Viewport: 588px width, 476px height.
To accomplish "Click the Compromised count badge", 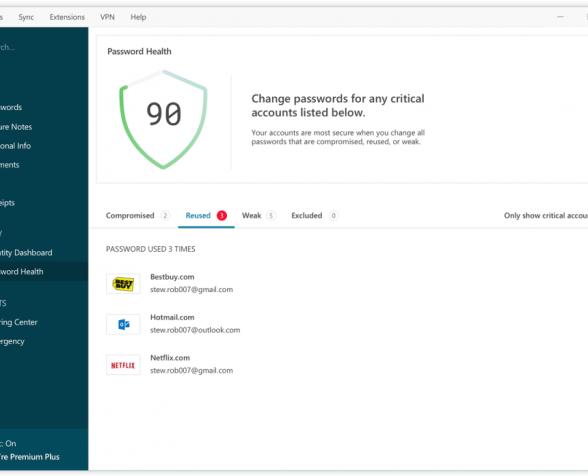I will pyautogui.click(x=165, y=216).
